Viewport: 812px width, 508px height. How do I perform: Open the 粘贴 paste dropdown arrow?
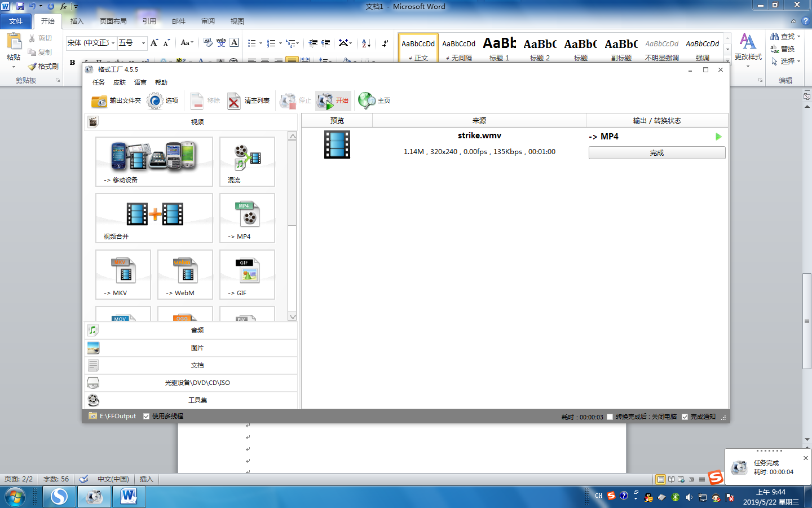pos(14,67)
